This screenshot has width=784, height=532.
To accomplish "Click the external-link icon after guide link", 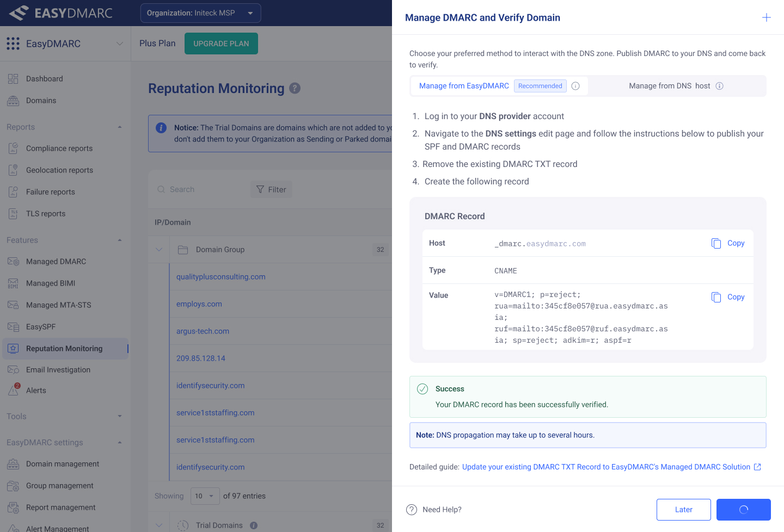I will [757, 467].
